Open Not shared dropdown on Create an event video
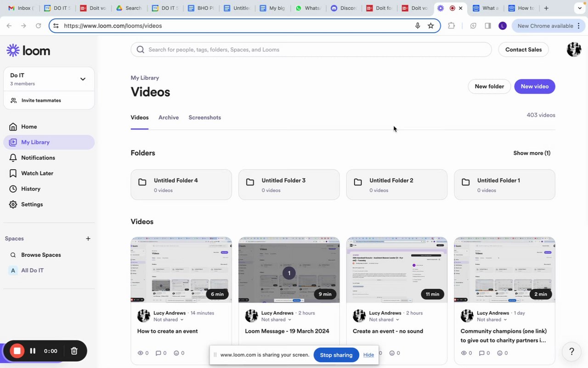The width and height of the screenshot is (588, 368). point(384,320)
